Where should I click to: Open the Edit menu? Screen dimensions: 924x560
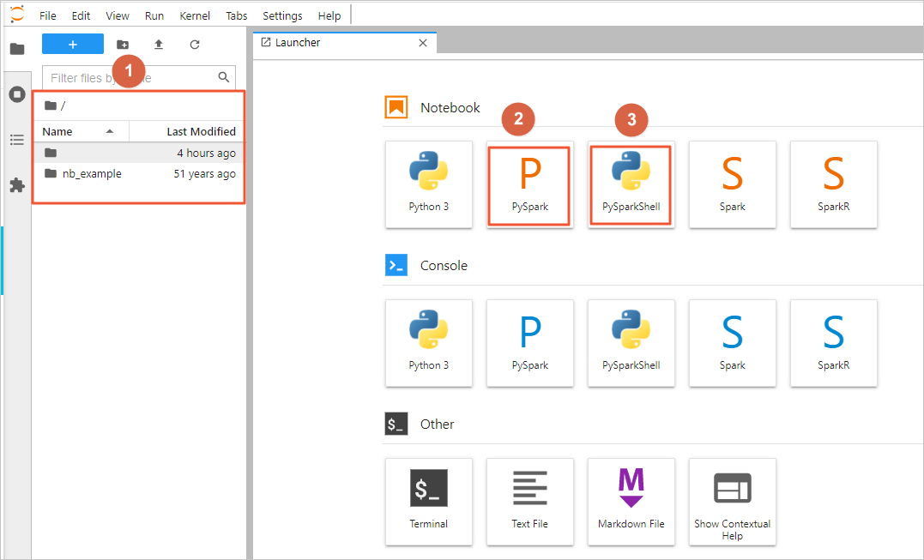pos(81,16)
